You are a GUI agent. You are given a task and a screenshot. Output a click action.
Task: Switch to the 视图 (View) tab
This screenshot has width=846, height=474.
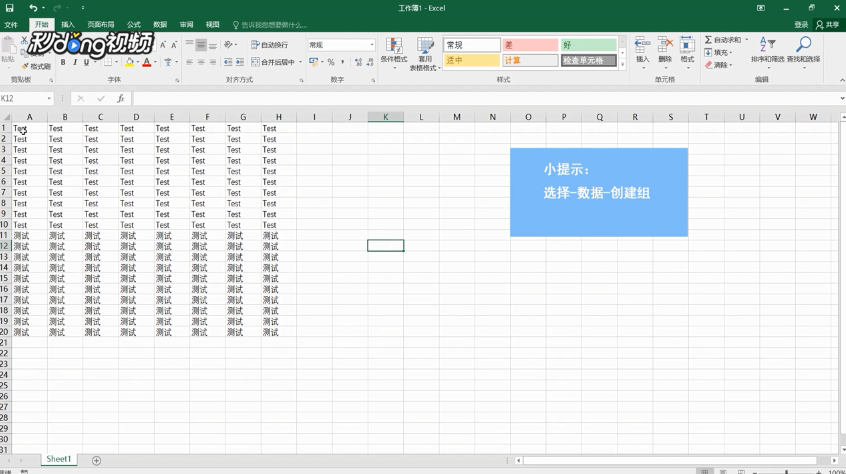pyautogui.click(x=213, y=25)
